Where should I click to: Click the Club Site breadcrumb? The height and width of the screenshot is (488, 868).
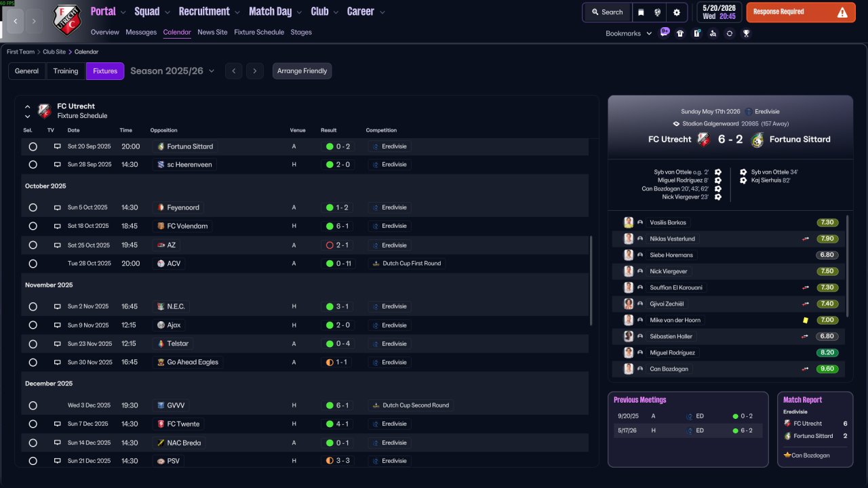[54, 52]
